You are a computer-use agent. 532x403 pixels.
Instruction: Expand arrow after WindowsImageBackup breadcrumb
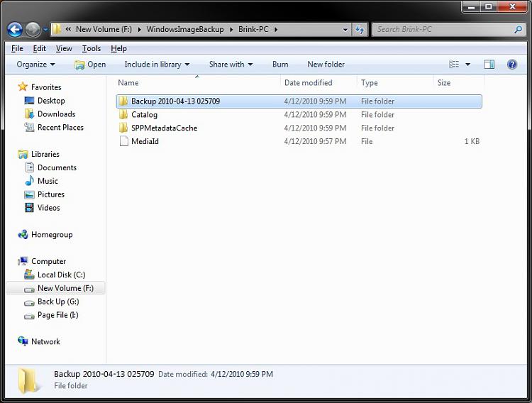click(x=231, y=30)
